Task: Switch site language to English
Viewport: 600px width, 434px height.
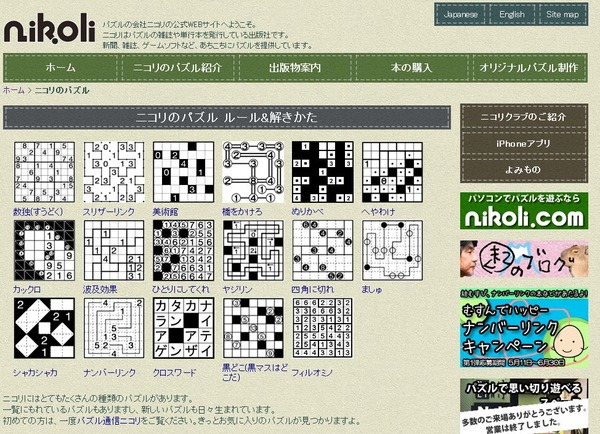Action: (x=512, y=15)
